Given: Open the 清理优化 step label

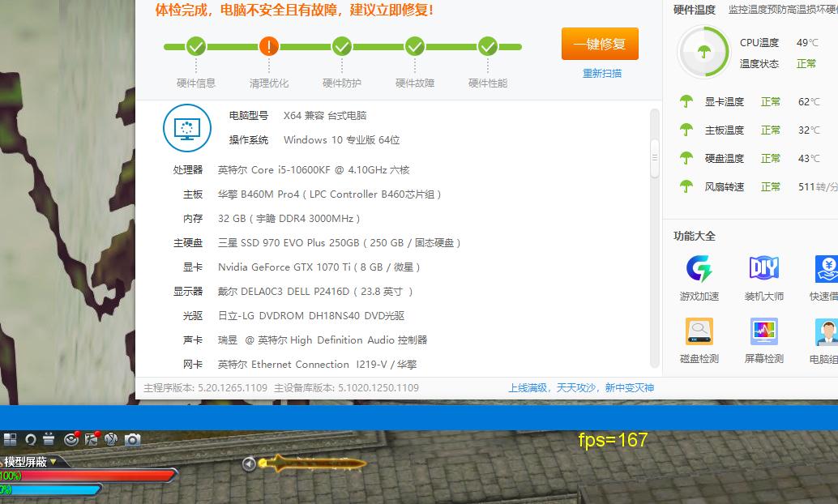Looking at the screenshot, I should (x=269, y=83).
